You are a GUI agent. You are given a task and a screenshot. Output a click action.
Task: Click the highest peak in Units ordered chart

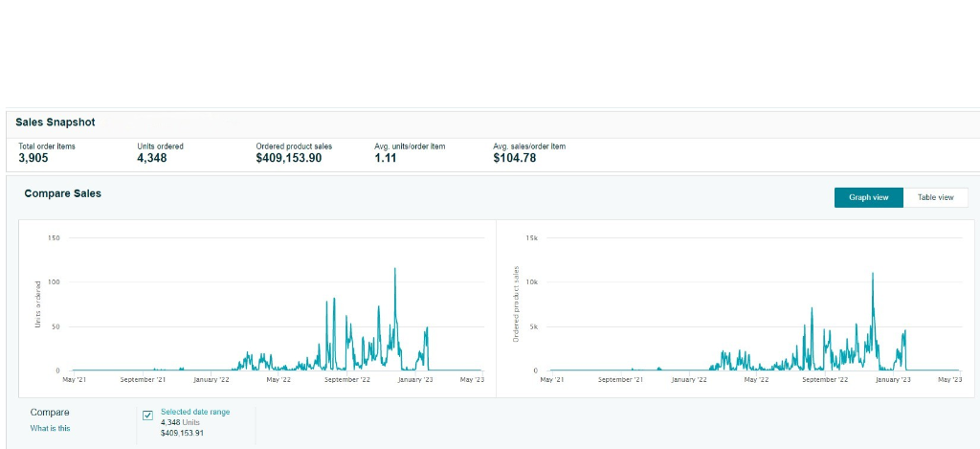394,269
